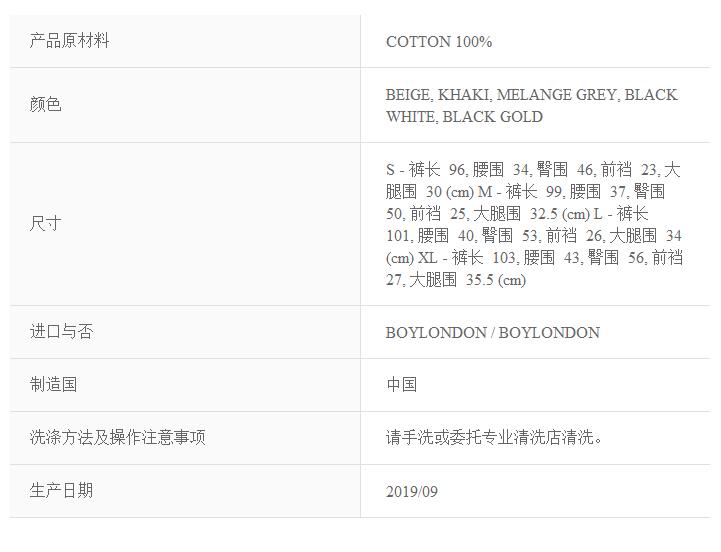Select BLACK GOLD in the color list
The height and width of the screenshot is (552, 721).
493,117
